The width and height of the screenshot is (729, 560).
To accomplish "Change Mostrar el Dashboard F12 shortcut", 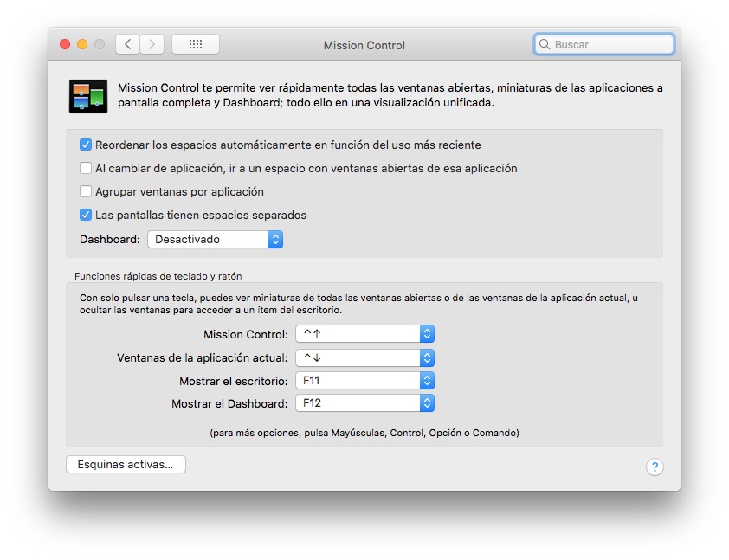I will tap(365, 403).
